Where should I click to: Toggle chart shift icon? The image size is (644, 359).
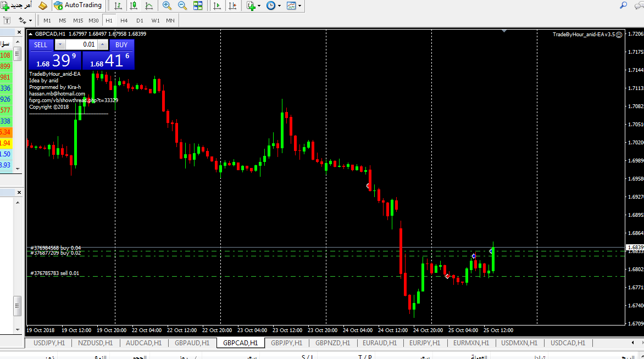tap(233, 5)
